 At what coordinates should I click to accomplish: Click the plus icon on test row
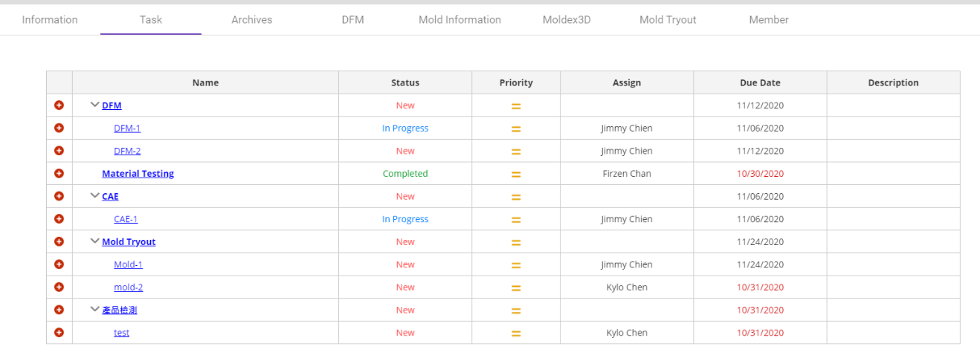point(59,332)
